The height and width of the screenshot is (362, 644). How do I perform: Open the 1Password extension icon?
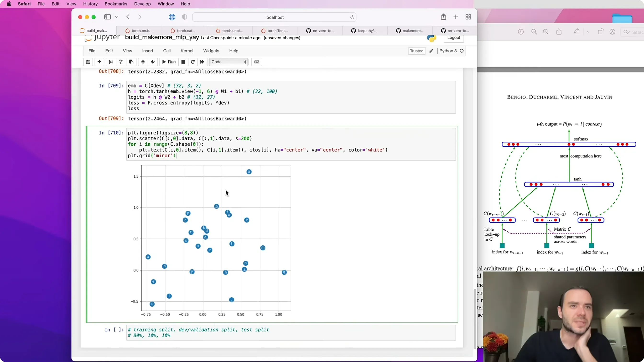coord(172,17)
